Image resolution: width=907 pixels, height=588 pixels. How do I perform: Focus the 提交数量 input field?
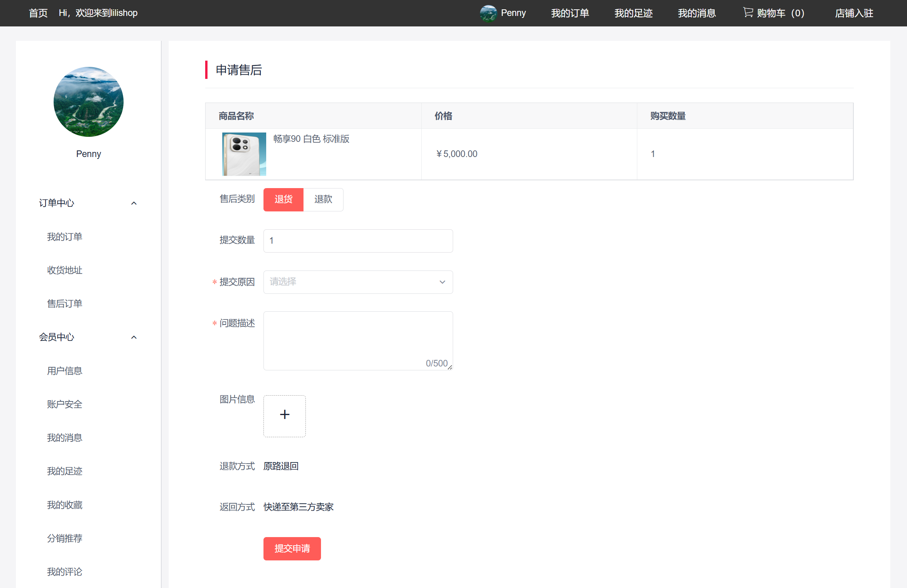pyautogui.click(x=358, y=241)
